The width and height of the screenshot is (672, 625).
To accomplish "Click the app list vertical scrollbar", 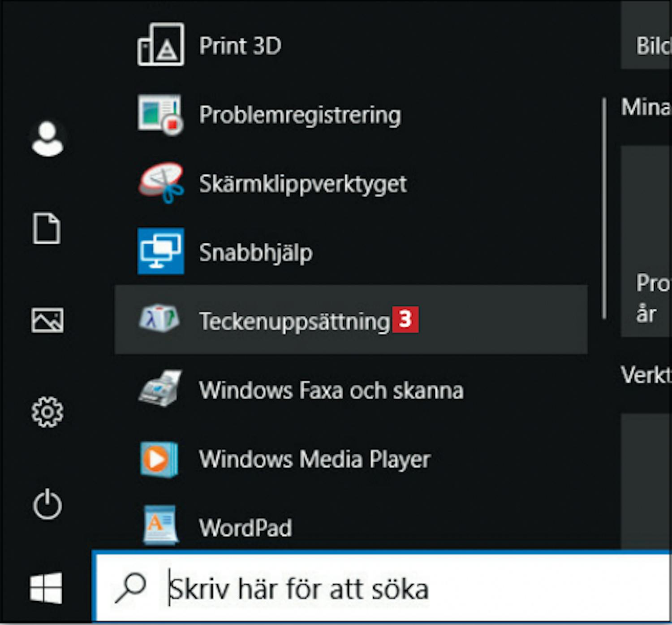I will 604,208.
